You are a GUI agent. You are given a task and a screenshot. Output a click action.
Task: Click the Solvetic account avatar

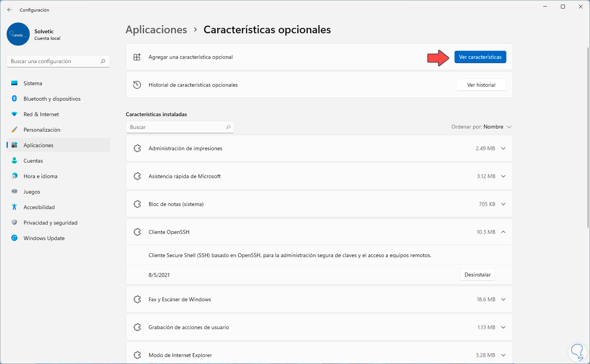click(x=18, y=34)
